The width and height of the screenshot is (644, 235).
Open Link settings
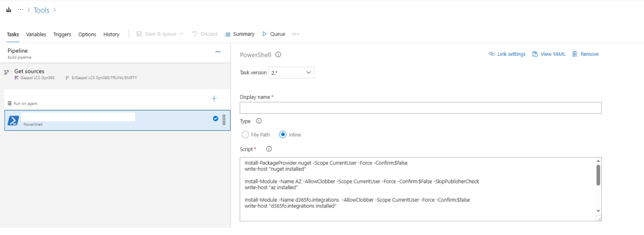pos(507,54)
